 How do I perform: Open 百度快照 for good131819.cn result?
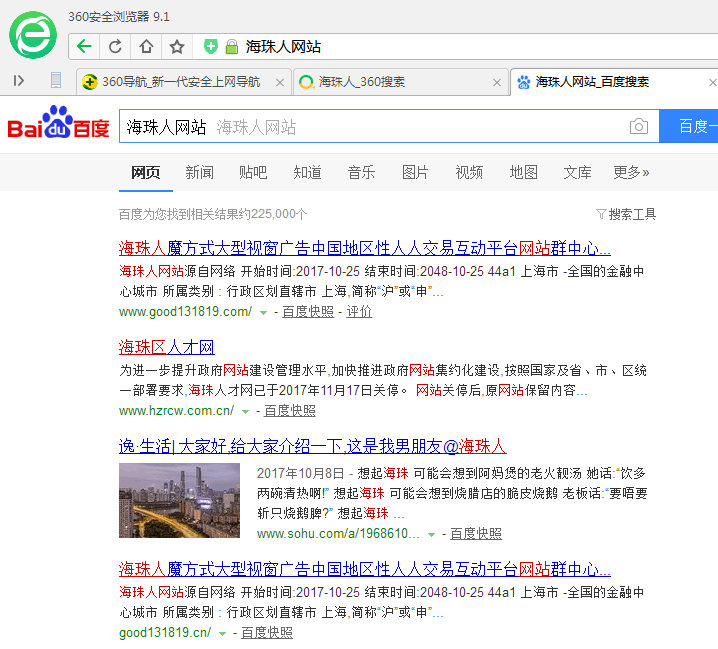pos(267,633)
